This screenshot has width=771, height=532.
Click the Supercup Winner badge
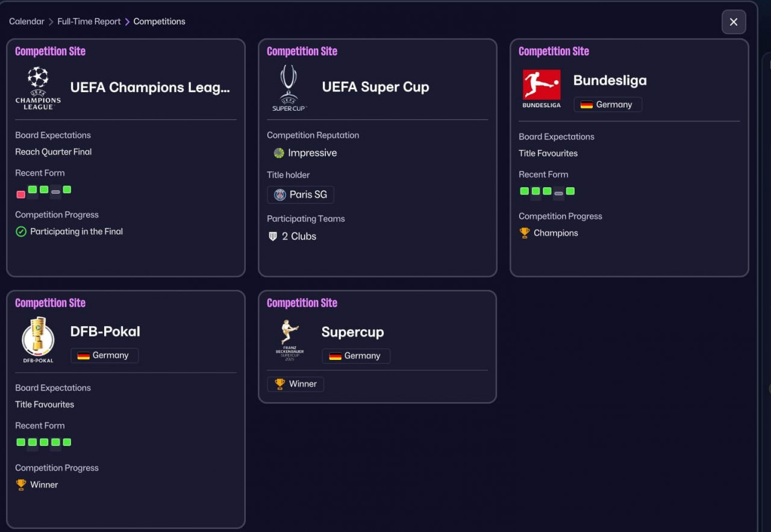(x=296, y=384)
